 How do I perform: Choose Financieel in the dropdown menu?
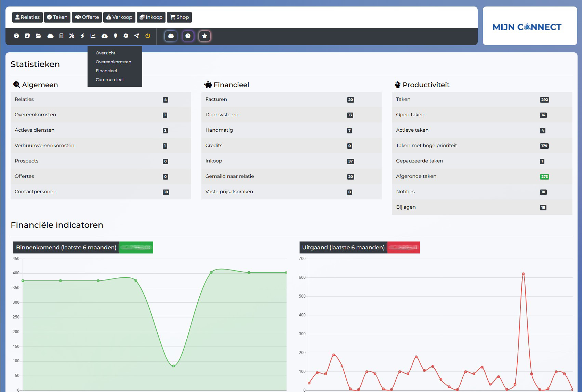coord(106,71)
